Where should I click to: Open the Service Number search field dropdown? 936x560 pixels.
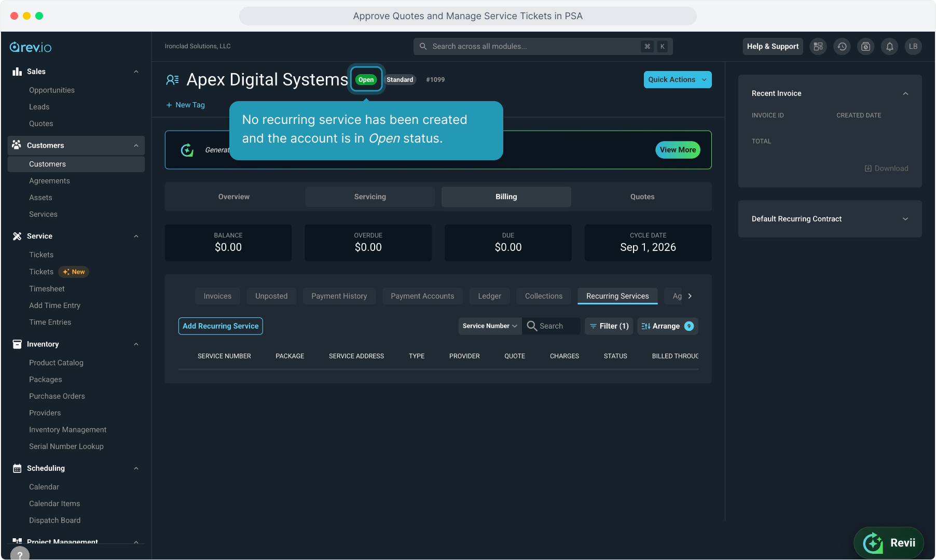(x=490, y=326)
